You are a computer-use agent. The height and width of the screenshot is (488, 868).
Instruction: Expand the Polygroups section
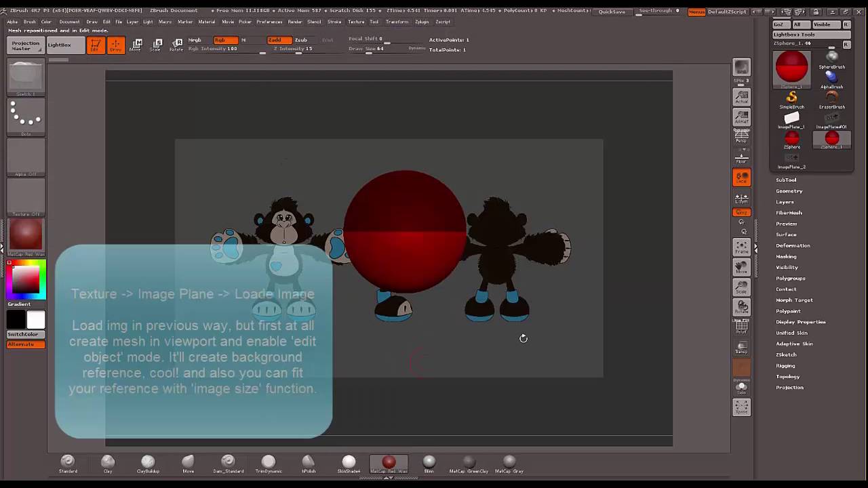[x=791, y=278]
